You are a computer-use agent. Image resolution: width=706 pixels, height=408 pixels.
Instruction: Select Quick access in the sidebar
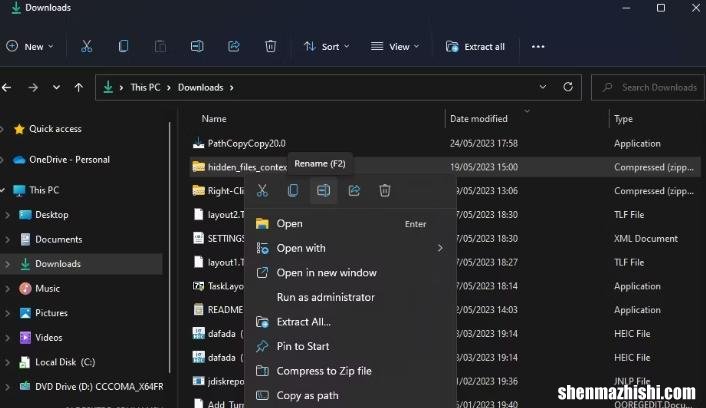(x=55, y=129)
